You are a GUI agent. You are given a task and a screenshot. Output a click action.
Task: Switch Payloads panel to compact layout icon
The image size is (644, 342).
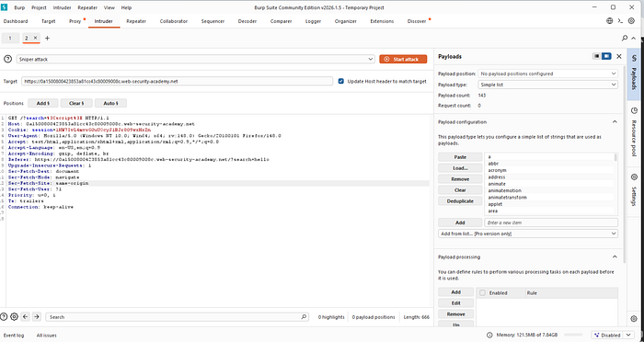[596, 56]
